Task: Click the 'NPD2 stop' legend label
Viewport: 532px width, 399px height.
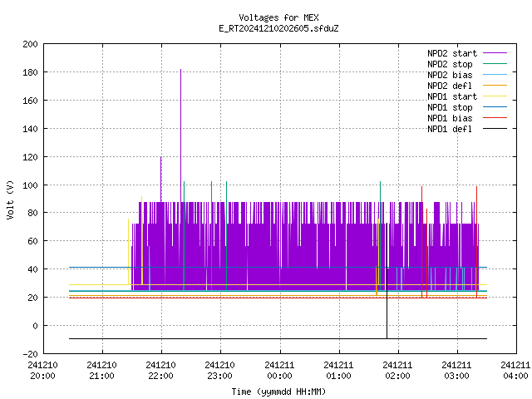Action: 450,64
